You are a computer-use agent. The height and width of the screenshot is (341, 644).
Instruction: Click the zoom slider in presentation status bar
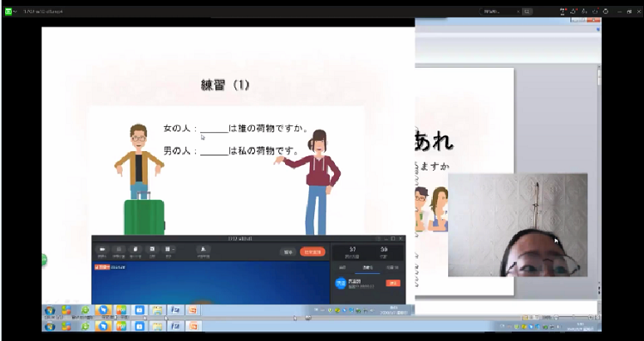coord(573,317)
